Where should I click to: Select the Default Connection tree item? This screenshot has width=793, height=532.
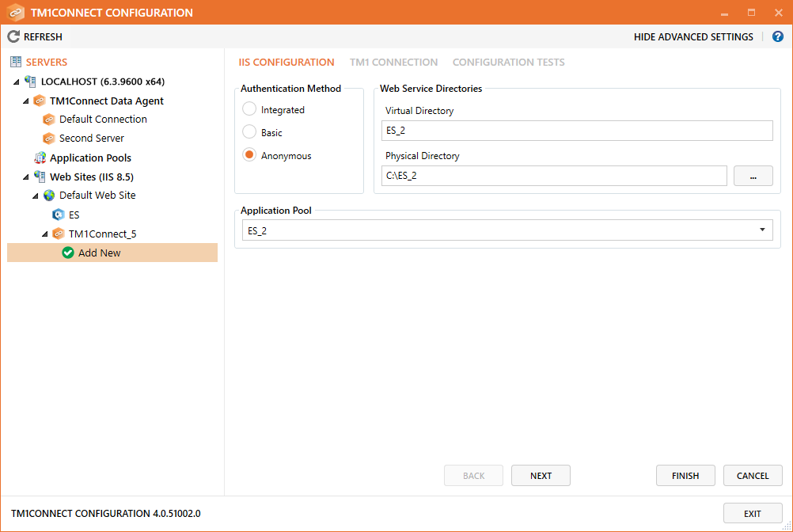tap(103, 120)
